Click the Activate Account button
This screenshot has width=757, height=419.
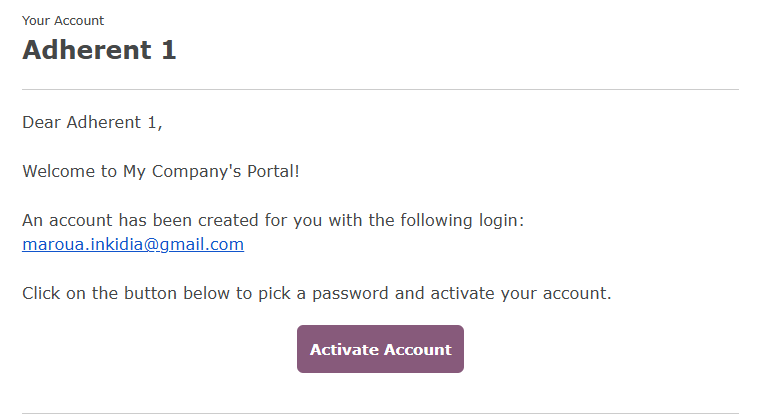click(380, 349)
